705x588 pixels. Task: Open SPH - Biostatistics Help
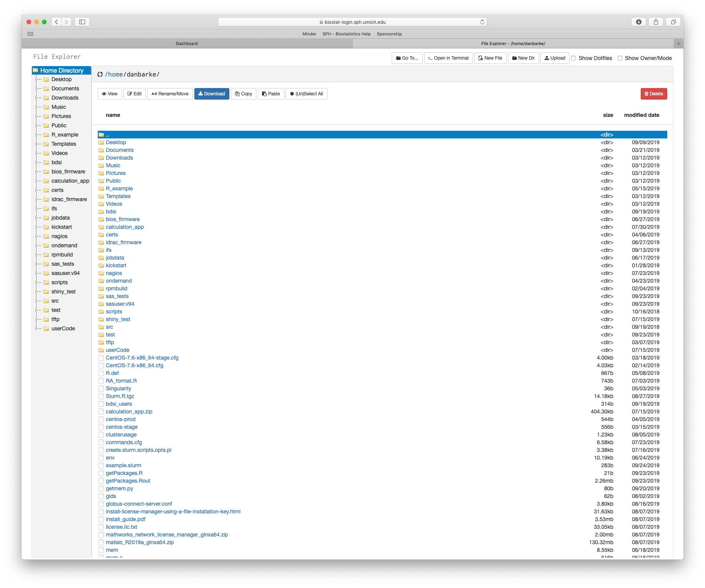point(346,34)
